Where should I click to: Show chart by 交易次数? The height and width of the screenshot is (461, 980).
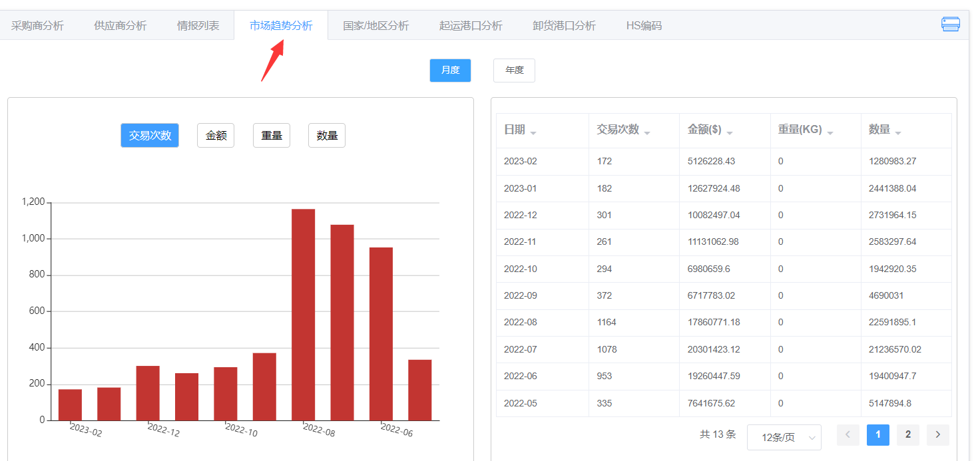(150, 136)
